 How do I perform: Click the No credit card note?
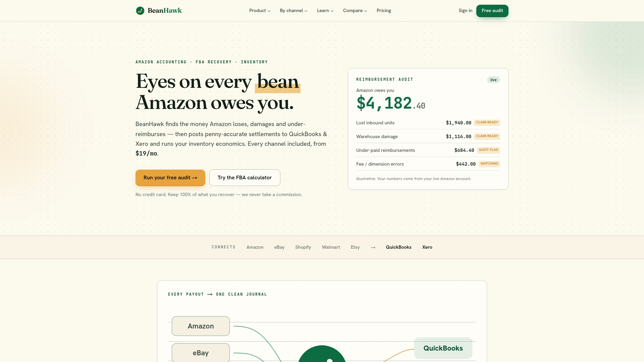pyautogui.click(x=219, y=195)
